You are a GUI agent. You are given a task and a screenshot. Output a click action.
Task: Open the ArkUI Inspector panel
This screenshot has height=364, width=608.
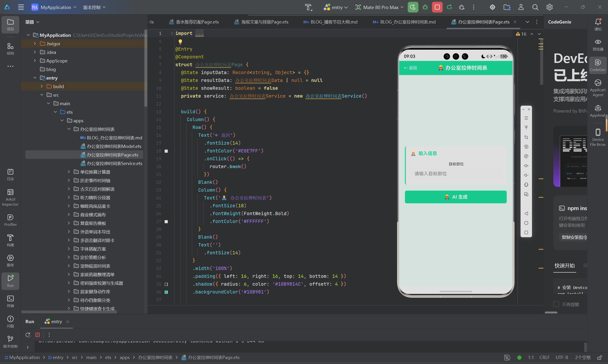tap(10, 198)
